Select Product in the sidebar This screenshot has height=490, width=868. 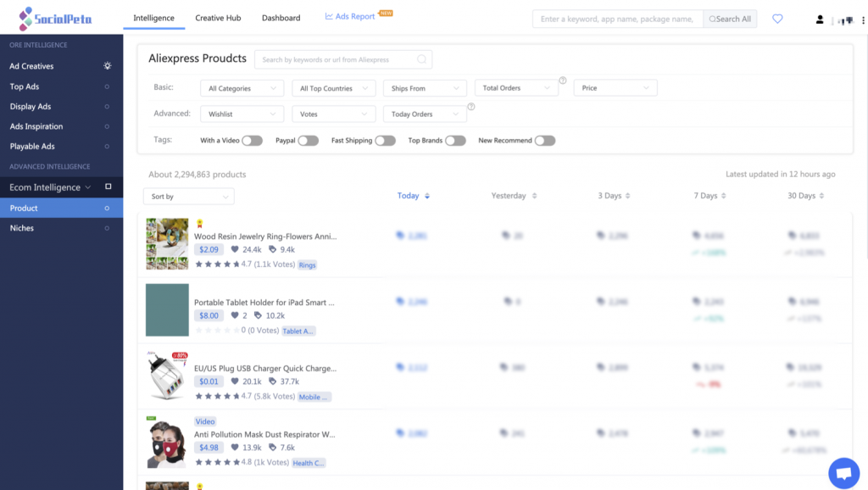coord(61,209)
